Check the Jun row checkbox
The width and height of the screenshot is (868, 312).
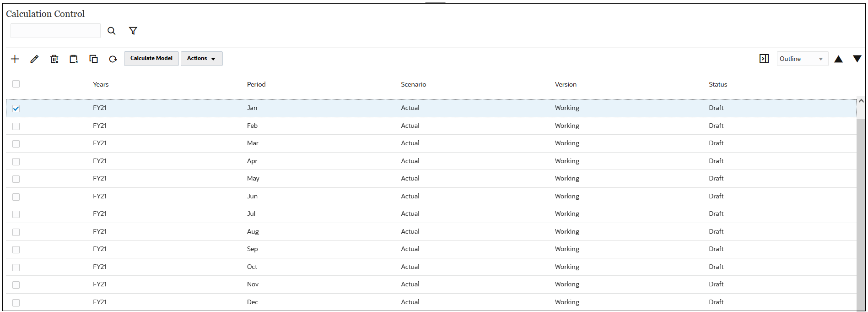16,197
